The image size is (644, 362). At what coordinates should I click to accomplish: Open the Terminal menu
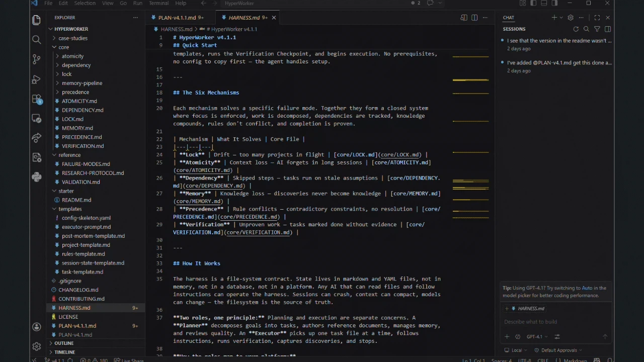(158, 4)
